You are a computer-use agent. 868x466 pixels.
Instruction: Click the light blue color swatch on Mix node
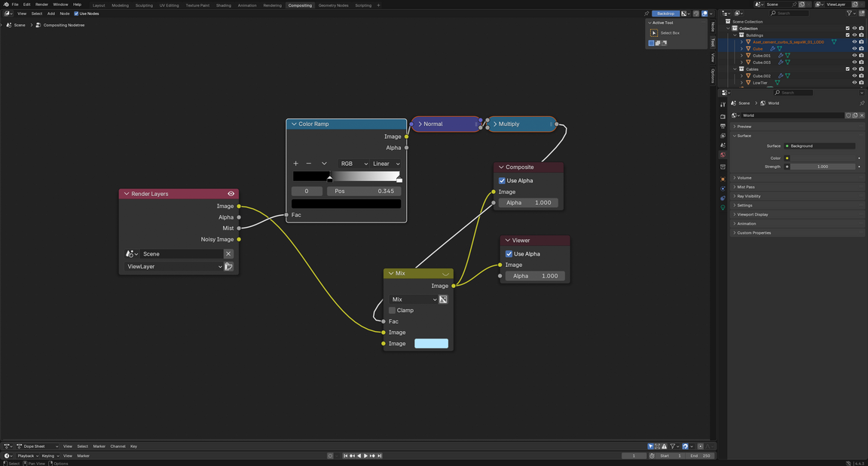(x=431, y=344)
